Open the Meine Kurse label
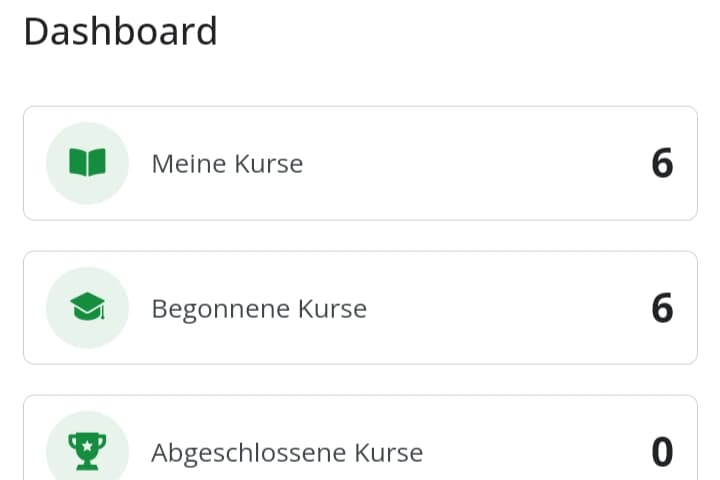Viewport: 720px width, 480px height. point(227,164)
